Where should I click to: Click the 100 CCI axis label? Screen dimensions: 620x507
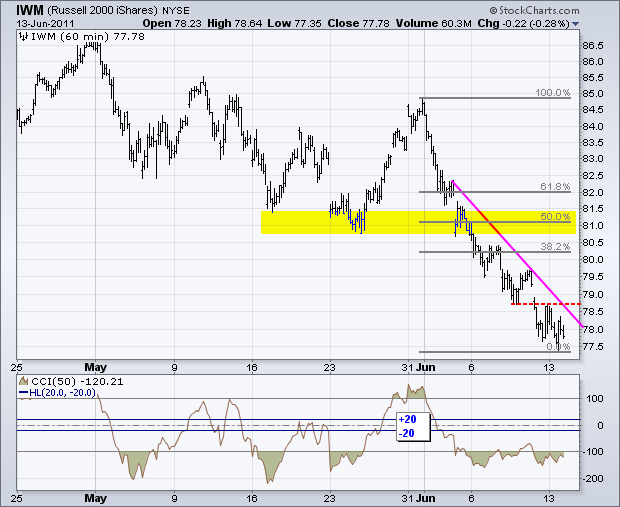point(595,399)
